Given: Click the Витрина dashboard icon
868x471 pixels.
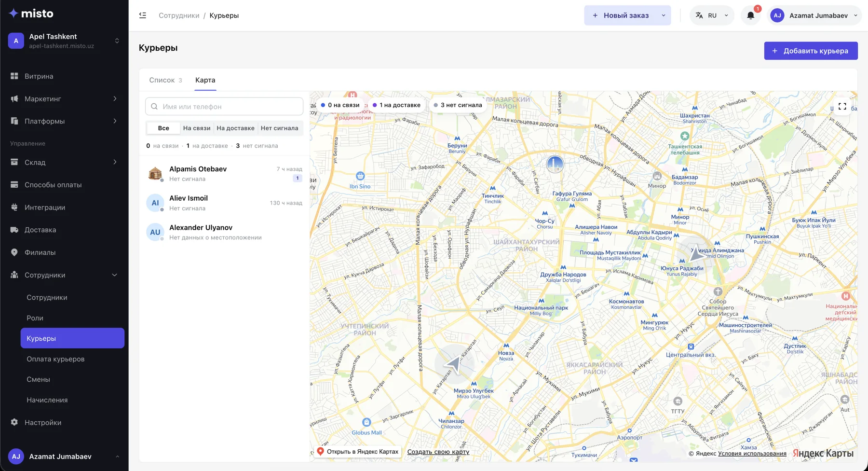Looking at the screenshot, I should coord(14,76).
